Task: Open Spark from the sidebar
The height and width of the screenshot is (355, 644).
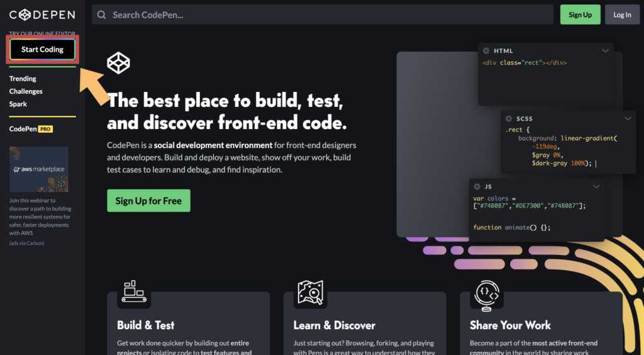Action: coord(18,104)
